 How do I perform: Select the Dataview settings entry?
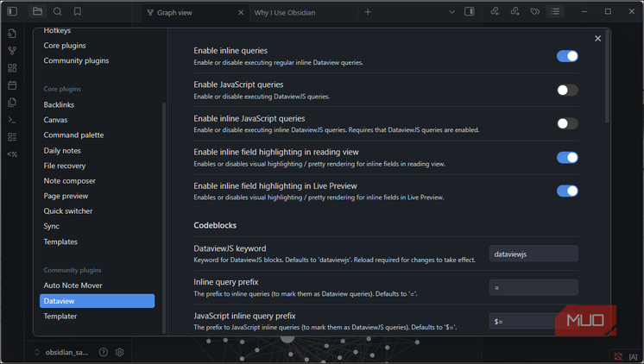(97, 301)
